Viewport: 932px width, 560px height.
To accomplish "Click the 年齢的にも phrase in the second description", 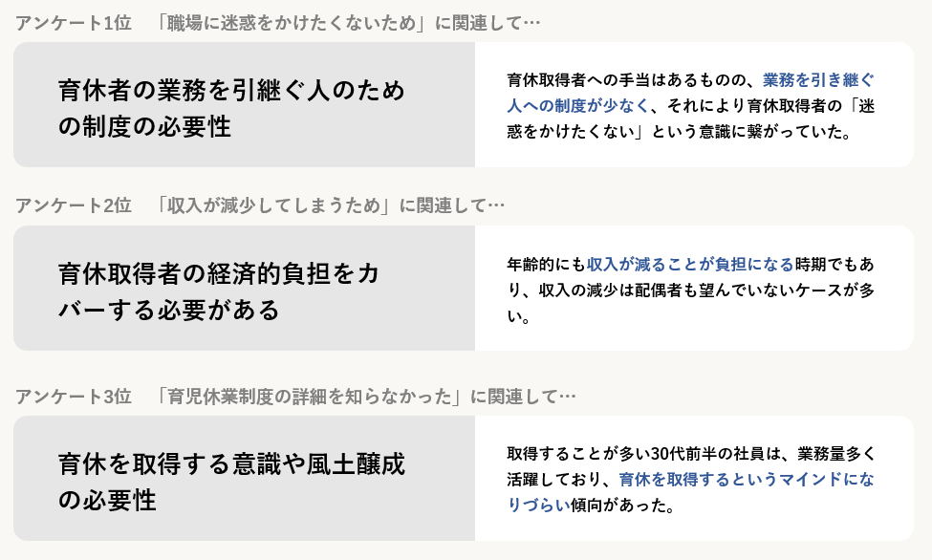I will pos(546,263).
